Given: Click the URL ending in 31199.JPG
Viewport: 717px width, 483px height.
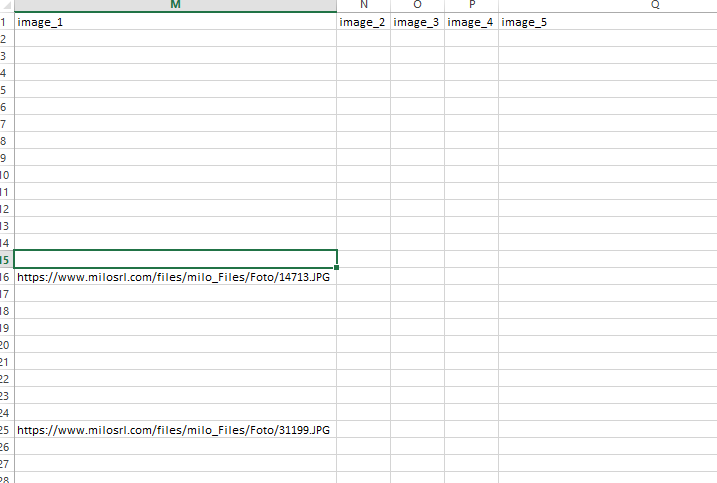Looking at the screenshot, I should click(x=173, y=430).
